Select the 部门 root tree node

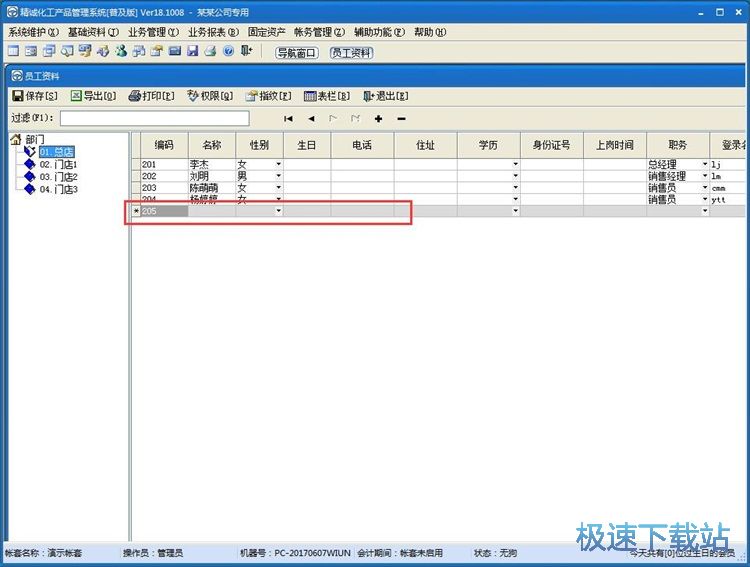[x=35, y=139]
